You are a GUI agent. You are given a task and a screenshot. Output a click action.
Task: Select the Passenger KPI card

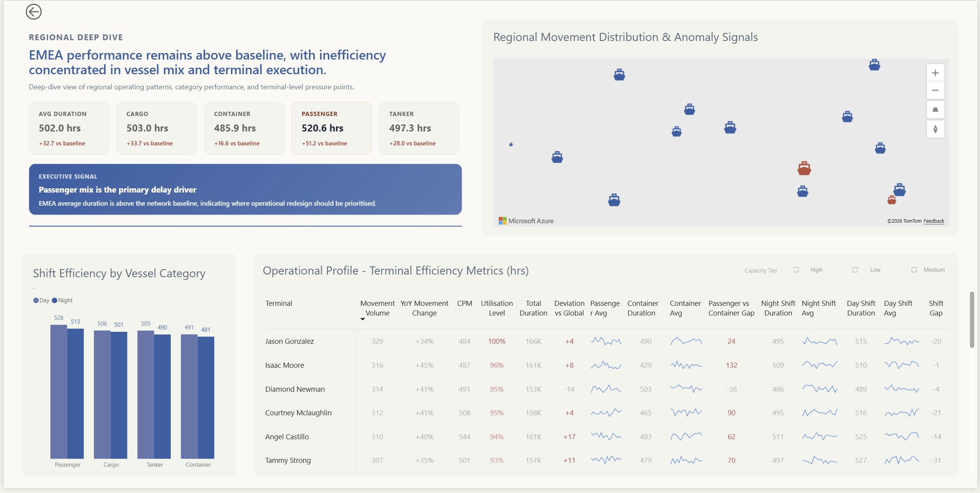click(331, 128)
